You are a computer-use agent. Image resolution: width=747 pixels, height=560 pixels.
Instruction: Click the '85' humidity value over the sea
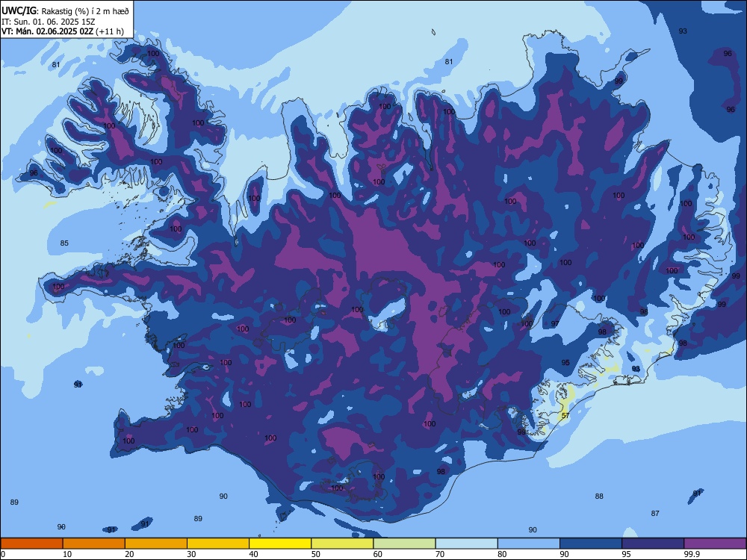[64, 243]
